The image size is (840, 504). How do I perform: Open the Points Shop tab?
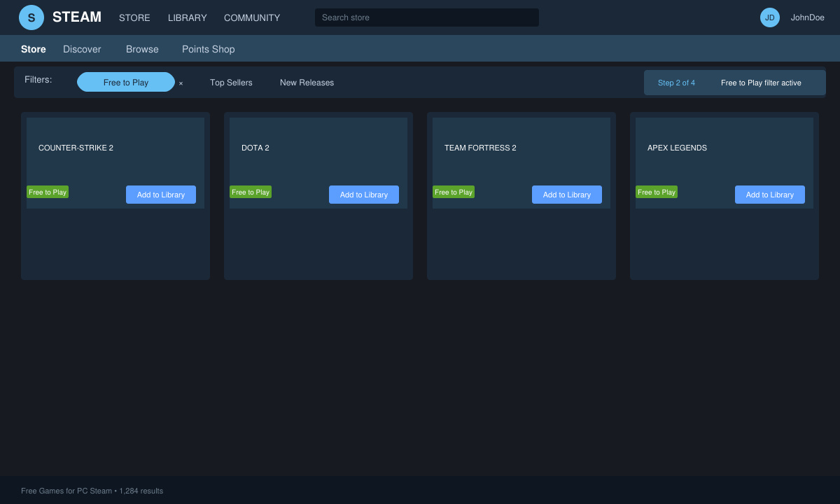[x=209, y=49]
